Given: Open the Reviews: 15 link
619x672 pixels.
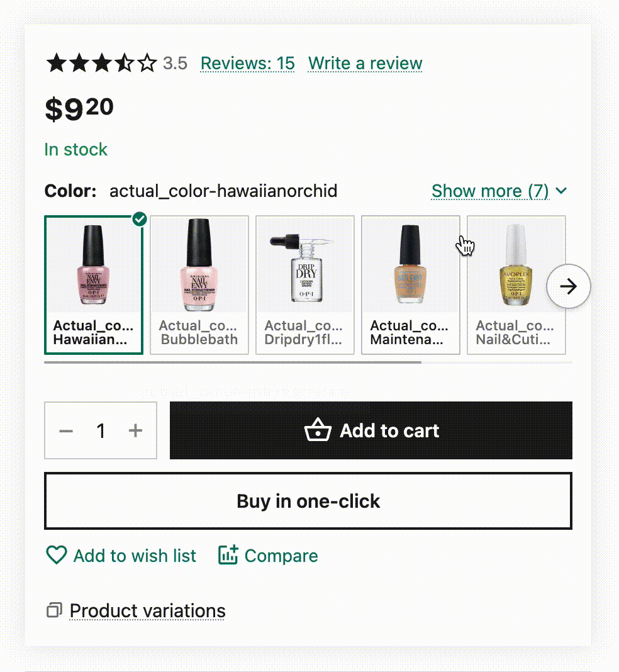Looking at the screenshot, I should pos(247,64).
